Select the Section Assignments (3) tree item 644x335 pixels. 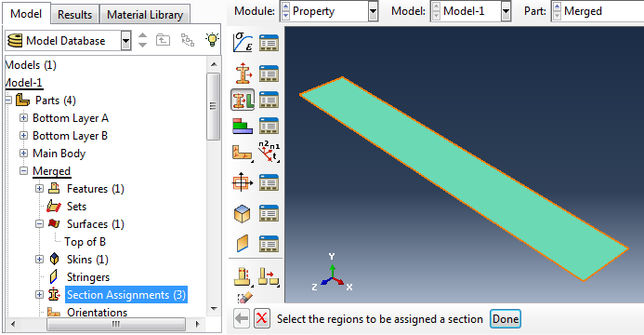[x=126, y=295]
